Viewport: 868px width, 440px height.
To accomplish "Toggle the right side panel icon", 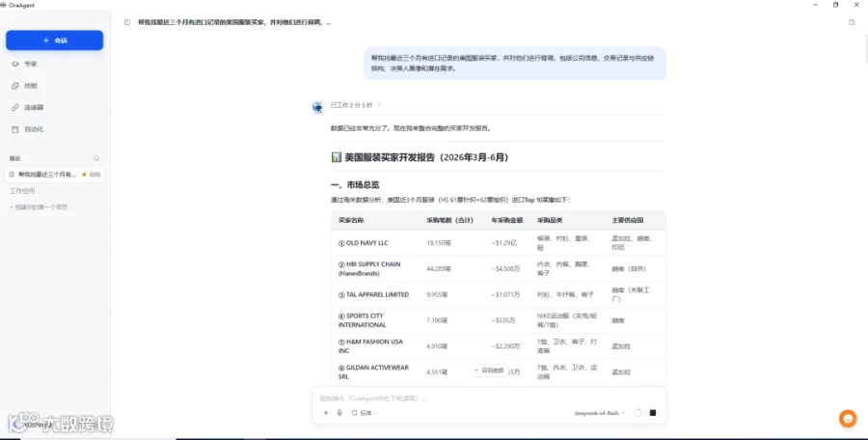I will click(x=852, y=23).
